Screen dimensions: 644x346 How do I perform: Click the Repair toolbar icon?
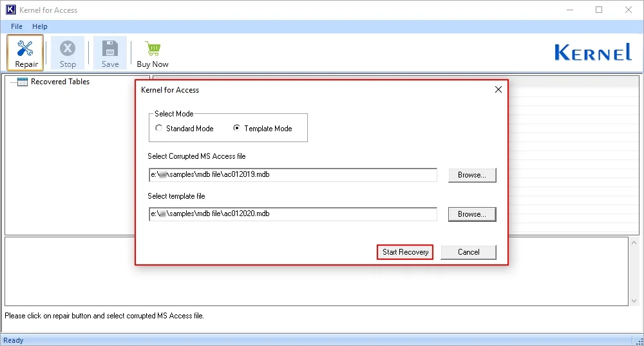pos(26,49)
